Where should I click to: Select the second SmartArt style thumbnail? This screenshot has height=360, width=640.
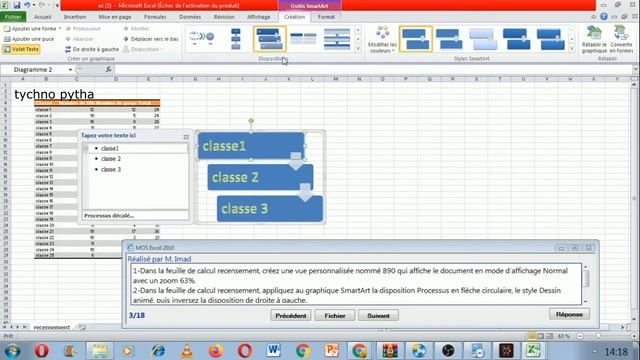(449, 39)
